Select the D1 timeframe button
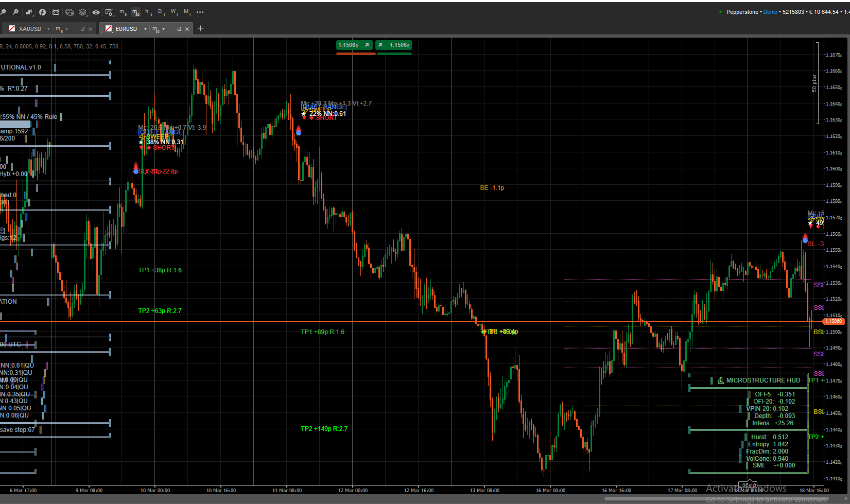 tap(161, 12)
